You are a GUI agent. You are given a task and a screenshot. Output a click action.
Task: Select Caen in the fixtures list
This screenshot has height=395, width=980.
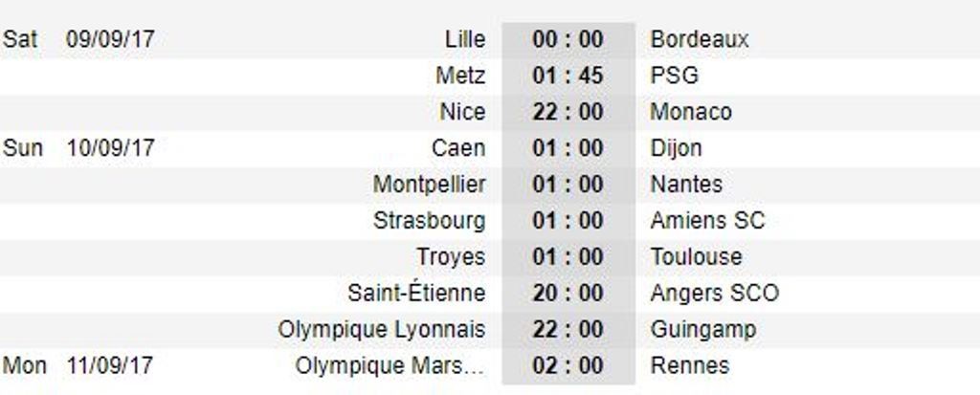(458, 148)
